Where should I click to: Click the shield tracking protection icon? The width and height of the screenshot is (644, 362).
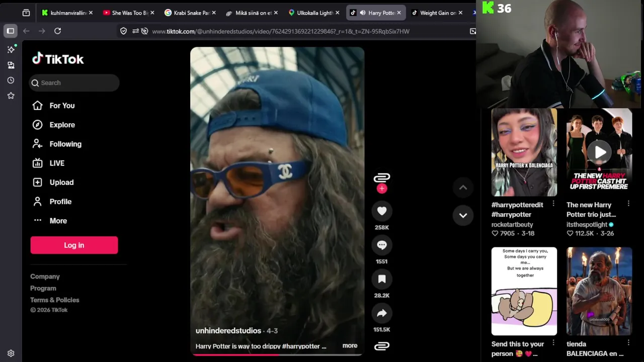[x=123, y=31]
